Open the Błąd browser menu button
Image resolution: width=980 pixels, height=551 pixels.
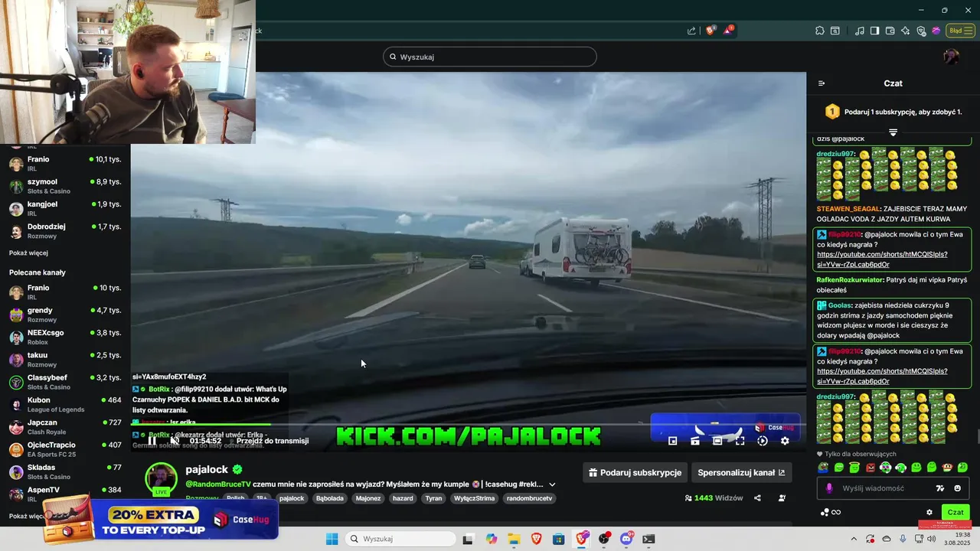[959, 31]
